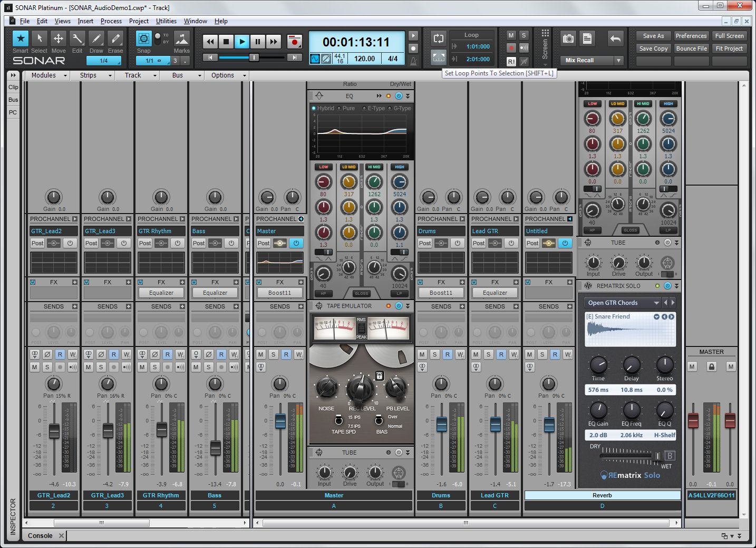Image resolution: width=756 pixels, height=548 pixels.
Task: Pause the transport
Action: coord(258,42)
